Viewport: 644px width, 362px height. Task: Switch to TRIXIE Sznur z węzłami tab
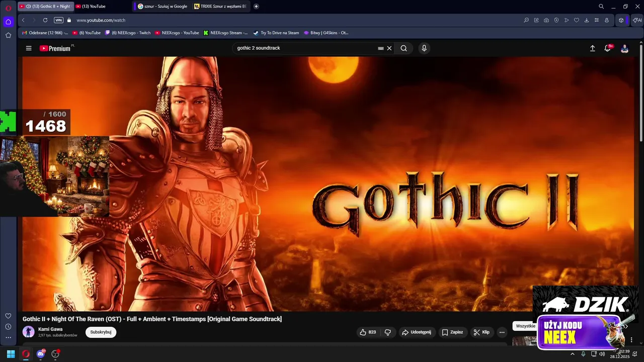[220, 6]
